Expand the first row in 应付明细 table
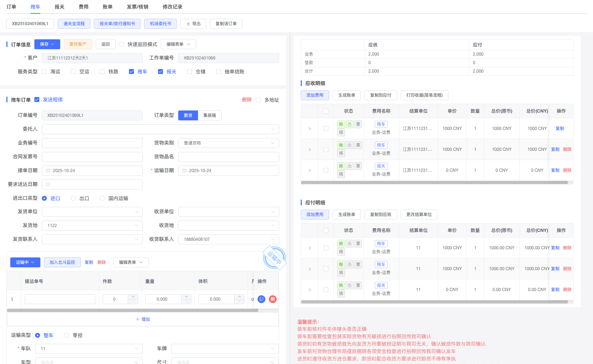This screenshot has height=364, width=593. [309, 248]
